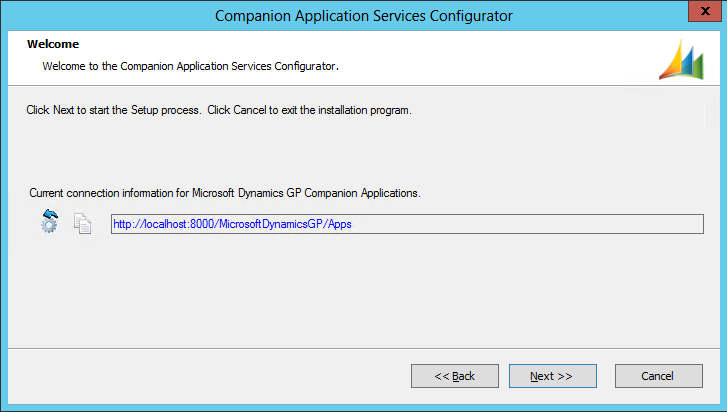Cancel the setup with the Cancel button

click(x=658, y=376)
